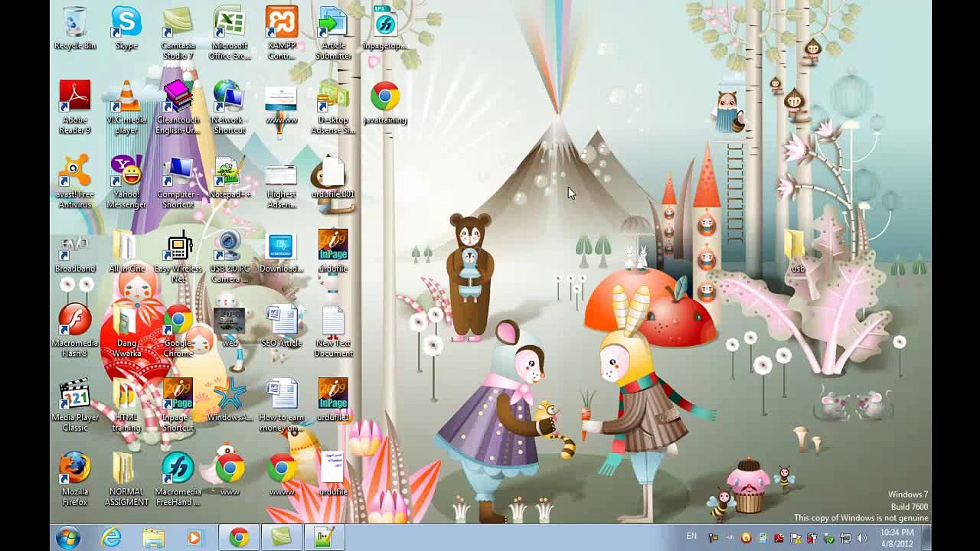The height and width of the screenshot is (551, 980).
Task: Open the usb folder on desktop
Action: 798,251
